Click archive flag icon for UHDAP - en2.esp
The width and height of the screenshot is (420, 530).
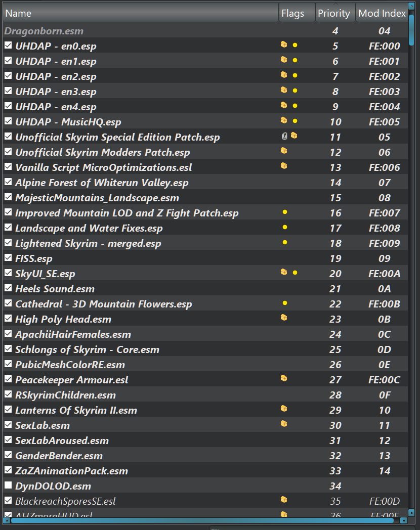click(x=284, y=75)
